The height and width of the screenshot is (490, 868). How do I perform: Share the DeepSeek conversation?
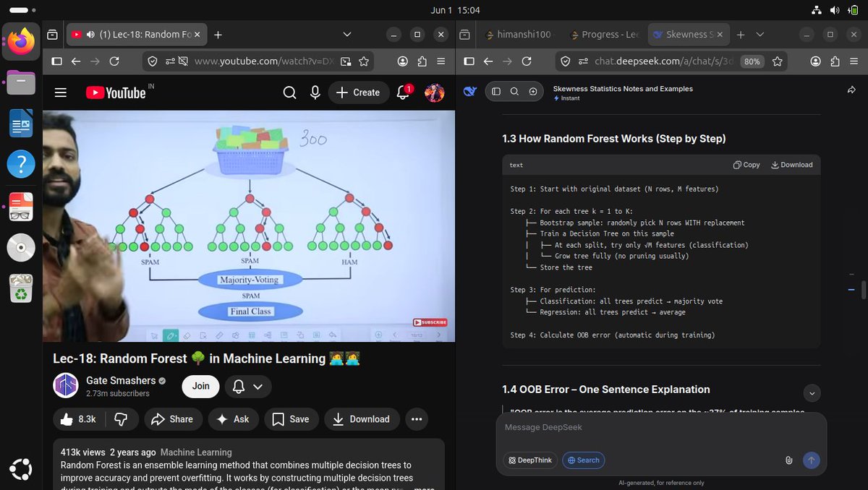[851, 90]
